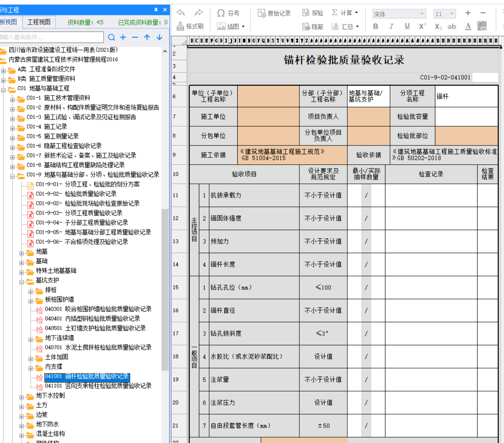Click the 项目负责人 value cell
This screenshot has width=504, height=443.
pyautogui.click(x=368, y=117)
